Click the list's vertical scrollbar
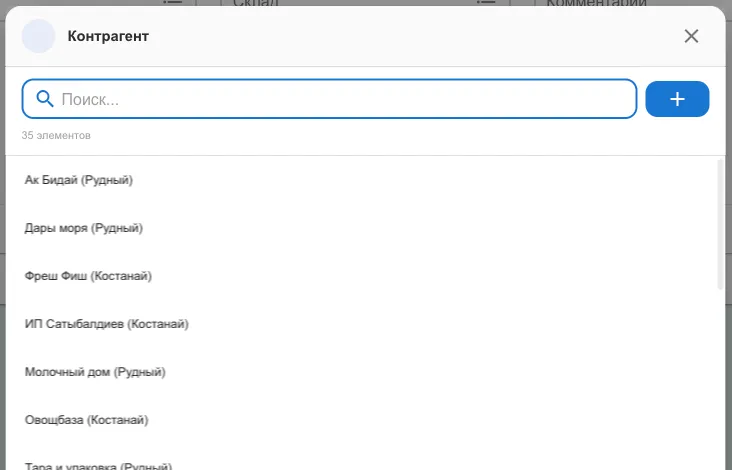 720,224
